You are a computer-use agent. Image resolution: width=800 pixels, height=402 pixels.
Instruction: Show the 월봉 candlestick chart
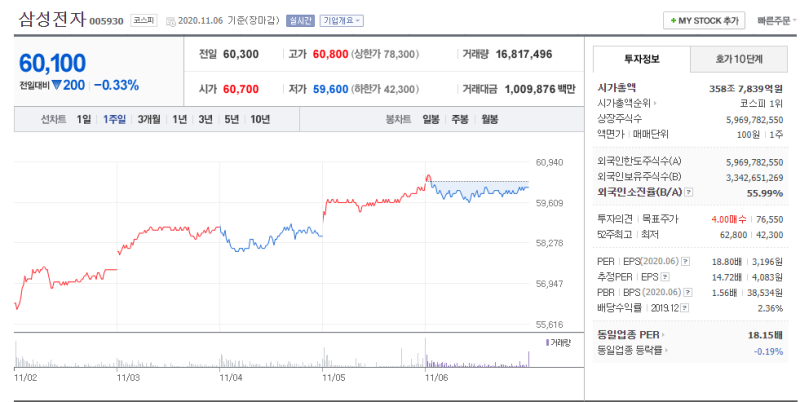coord(490,119)
